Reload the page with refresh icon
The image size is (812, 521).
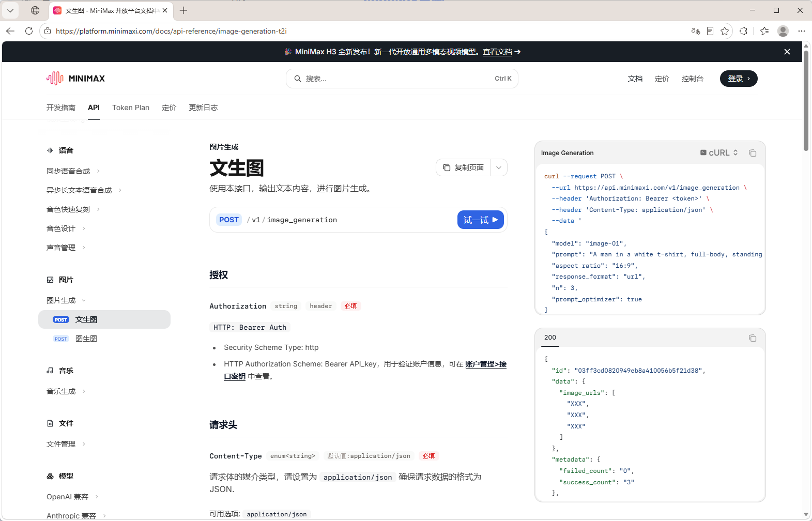click(x=29, y=31)
